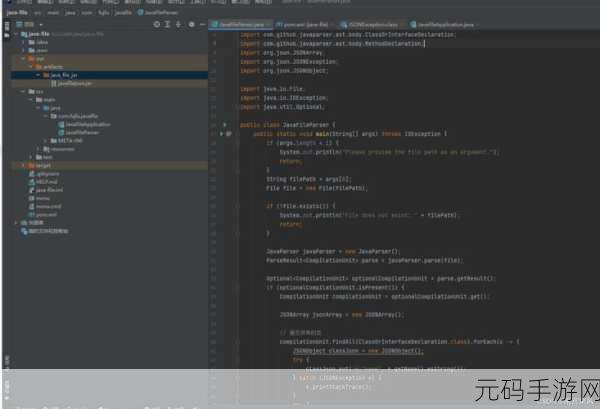Collapse the artifacts folder arrow
This screenshot has height=409, width=600.
coord(31,67)
